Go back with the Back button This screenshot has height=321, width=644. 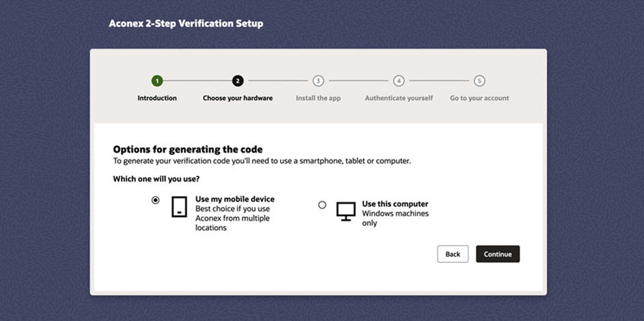pyautogui.click(x=453, y=254)
